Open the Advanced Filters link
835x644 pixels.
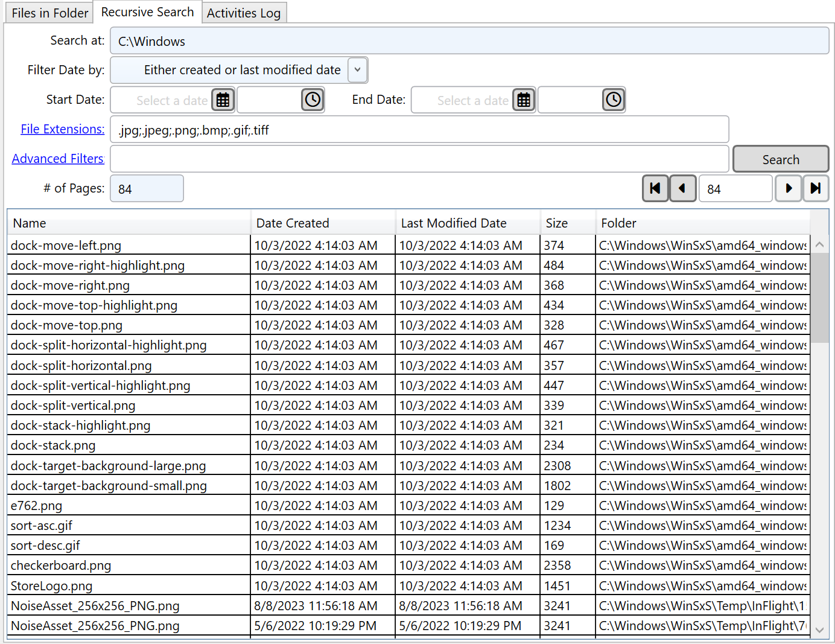click(58, 159)
